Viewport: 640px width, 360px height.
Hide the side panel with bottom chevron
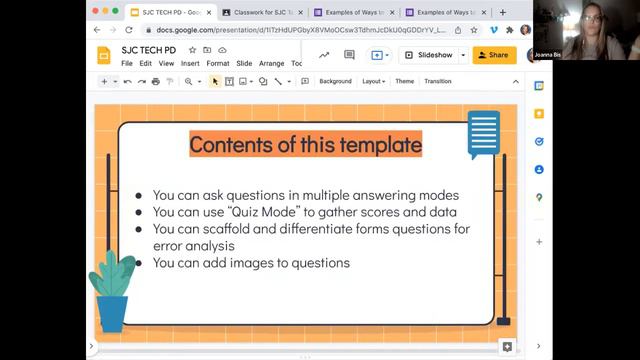point(538,346)
